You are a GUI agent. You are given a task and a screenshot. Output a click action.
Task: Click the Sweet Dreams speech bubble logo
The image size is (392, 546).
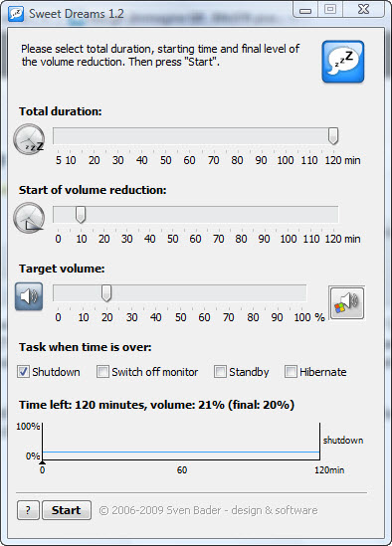343,62
